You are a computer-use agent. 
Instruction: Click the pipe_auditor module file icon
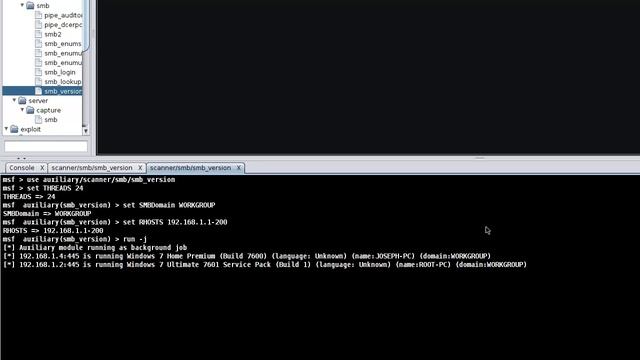[x=38, y=15]
